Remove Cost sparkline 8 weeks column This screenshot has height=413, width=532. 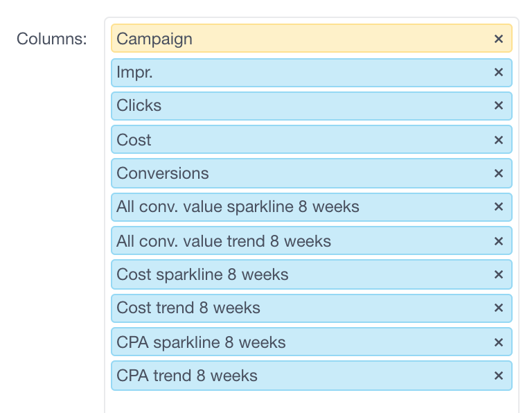(498, 274)
